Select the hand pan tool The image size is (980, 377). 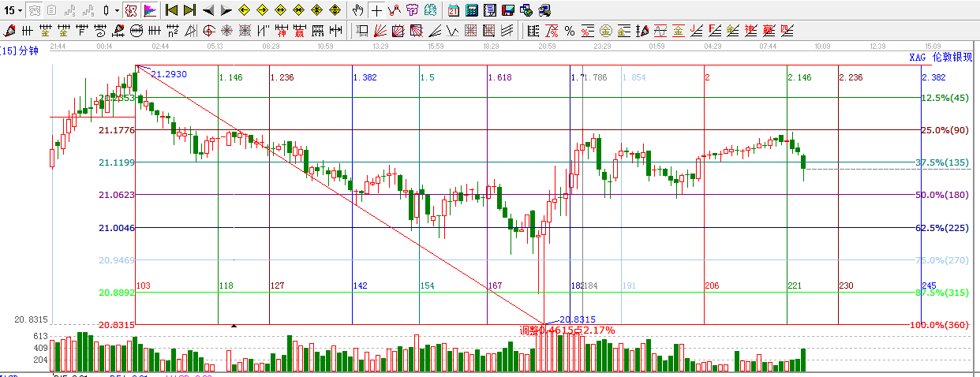tap(358, 10)
